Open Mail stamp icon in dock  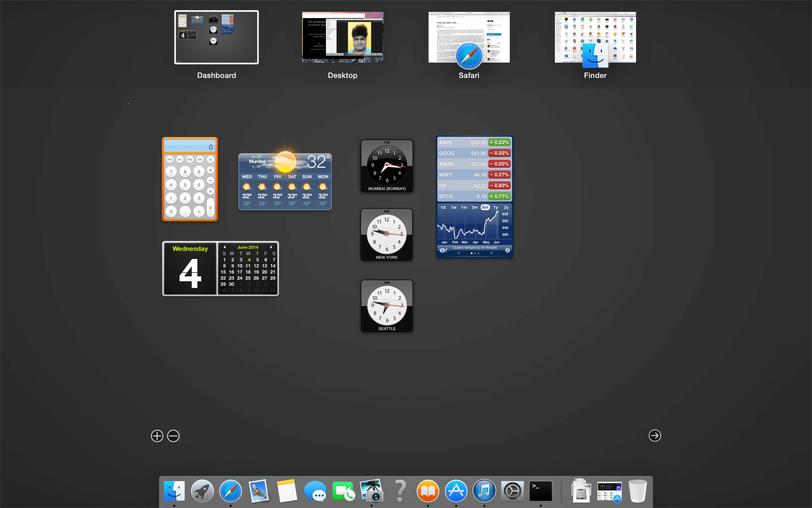[259, 491]
